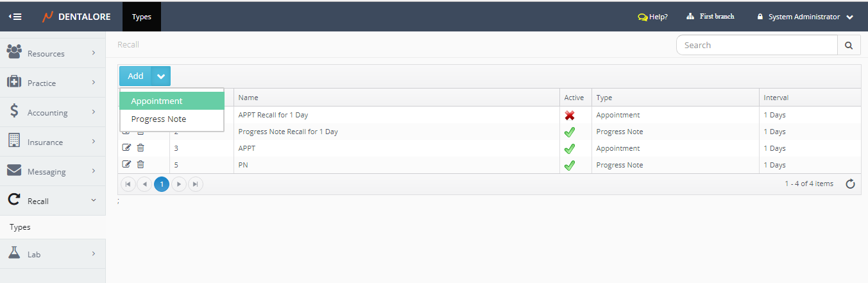Toggle the Add button dropdown arrow
Image resolution: width=868 pixels, height=283 pixels.
(161, 76)
